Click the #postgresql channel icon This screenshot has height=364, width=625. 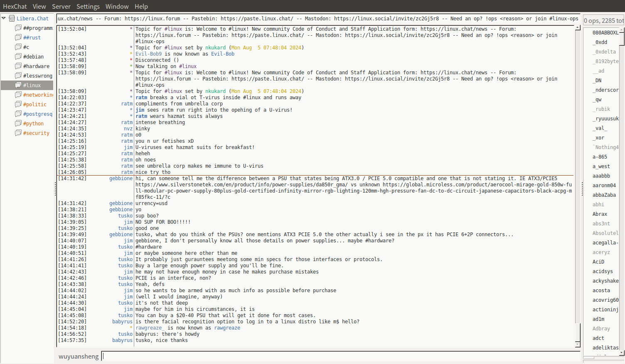tap(18, 114)
